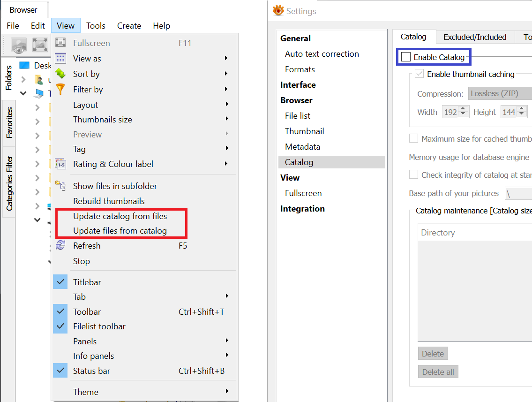The width and height of the screenshot is (532, 402).
Task: Open the Filter by submenu
Action: 144,89
